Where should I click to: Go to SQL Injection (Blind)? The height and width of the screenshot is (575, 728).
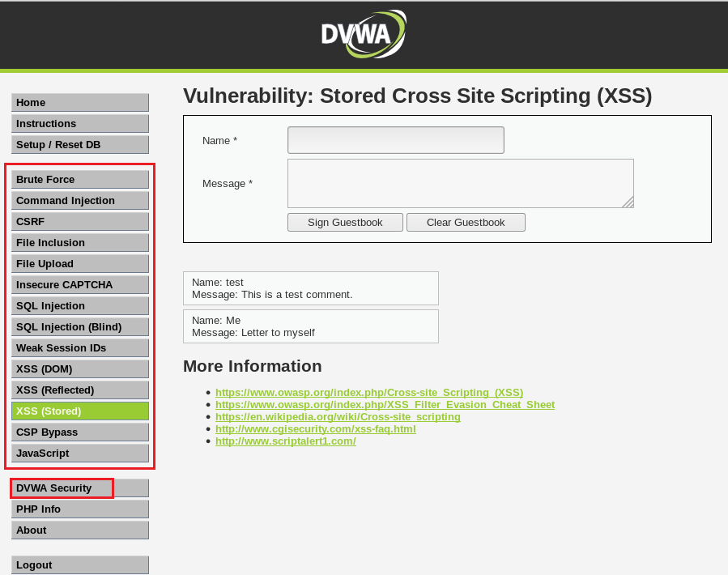tap(80, 327)
